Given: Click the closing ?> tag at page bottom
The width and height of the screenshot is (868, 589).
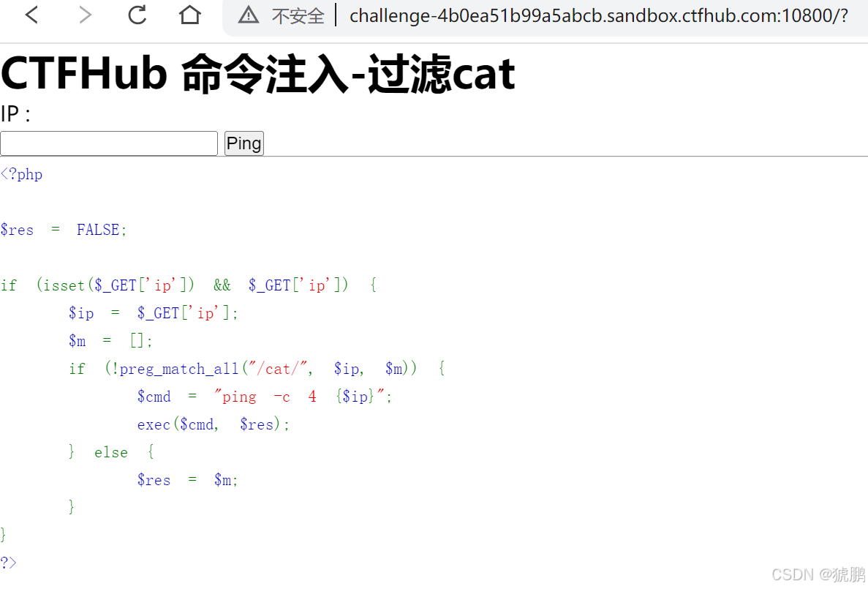Looking at the screenshot, I should (x=8, y=562).
